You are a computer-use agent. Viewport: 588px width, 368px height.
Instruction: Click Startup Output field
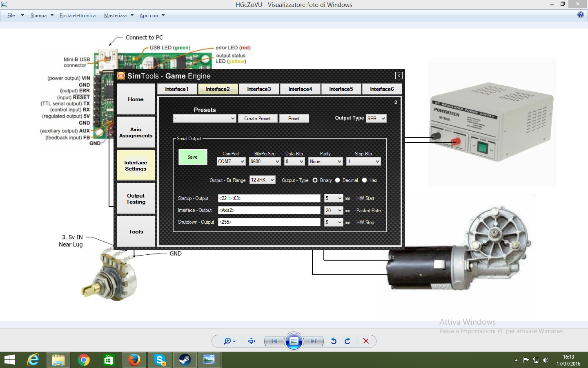click(x=269, y=198)
